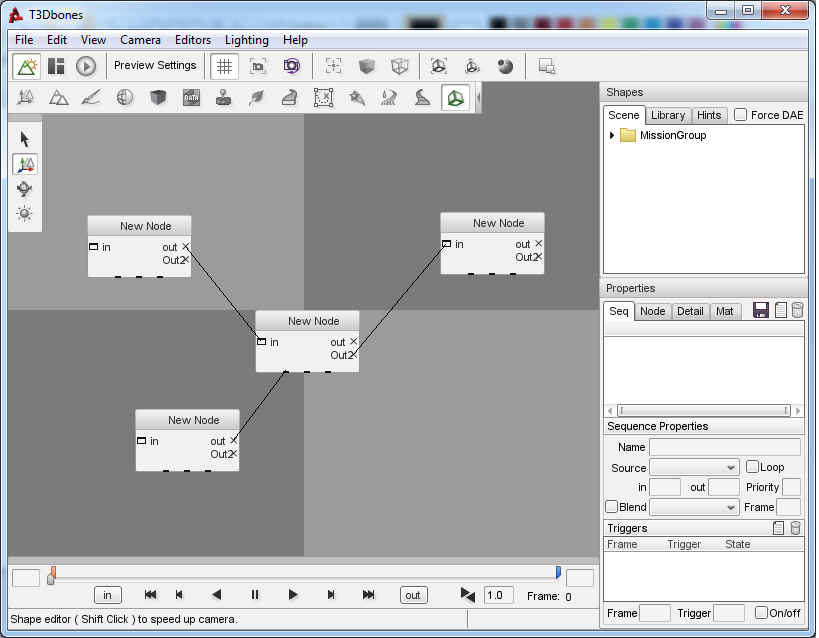This screenshot has width=819, height=638.
Task: Select the Rotate tool in the left palette
Action: tap(25, 189)
